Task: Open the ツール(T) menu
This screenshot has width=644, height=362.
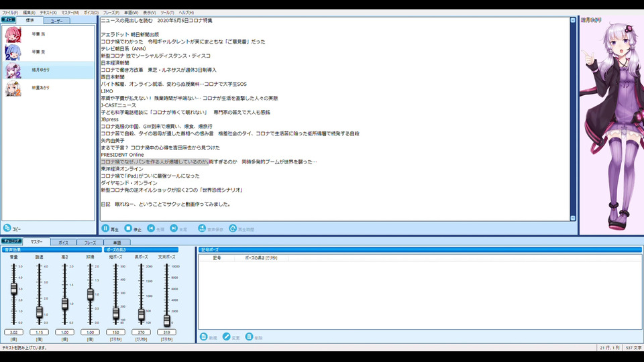Action: [x=167, y=13]
